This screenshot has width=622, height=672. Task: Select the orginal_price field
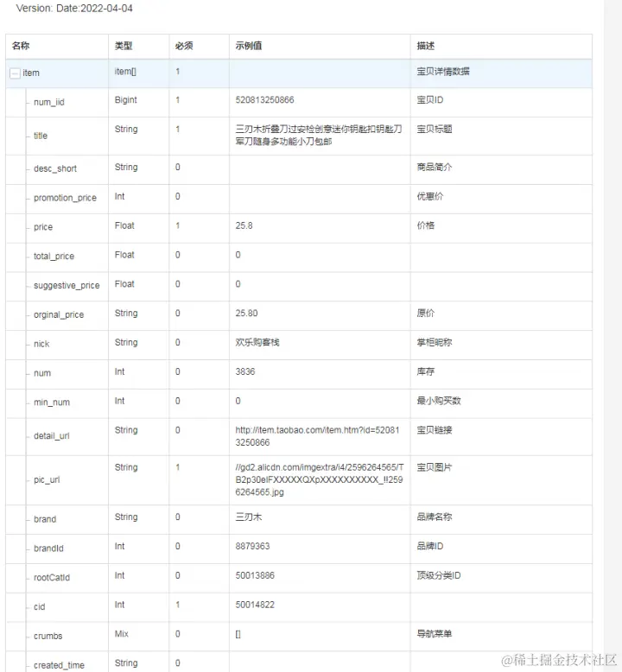pyautogui.click(x=59, y=314)
